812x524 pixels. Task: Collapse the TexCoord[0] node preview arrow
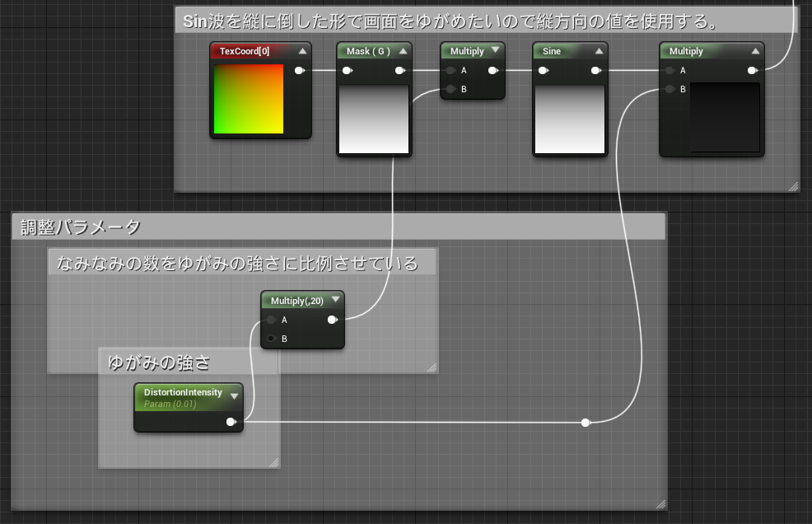click(302, 51)
